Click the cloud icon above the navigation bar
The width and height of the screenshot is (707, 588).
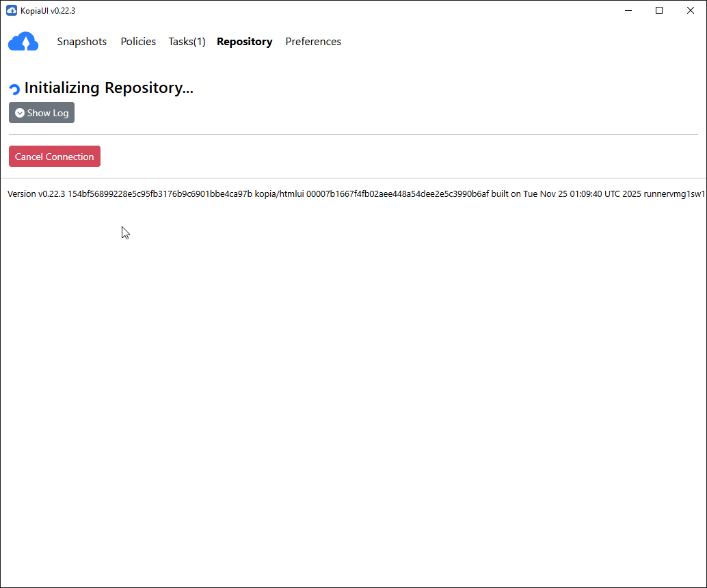(x=23, y=41)
